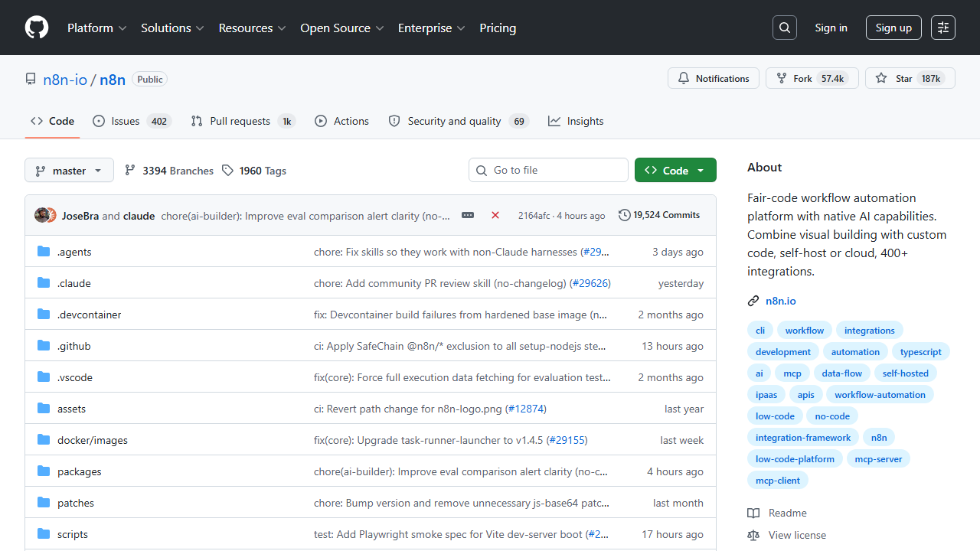Select the typescript topic tag
Screen dimensions: 980x551
pyautogui.click(x=921, y=352)
